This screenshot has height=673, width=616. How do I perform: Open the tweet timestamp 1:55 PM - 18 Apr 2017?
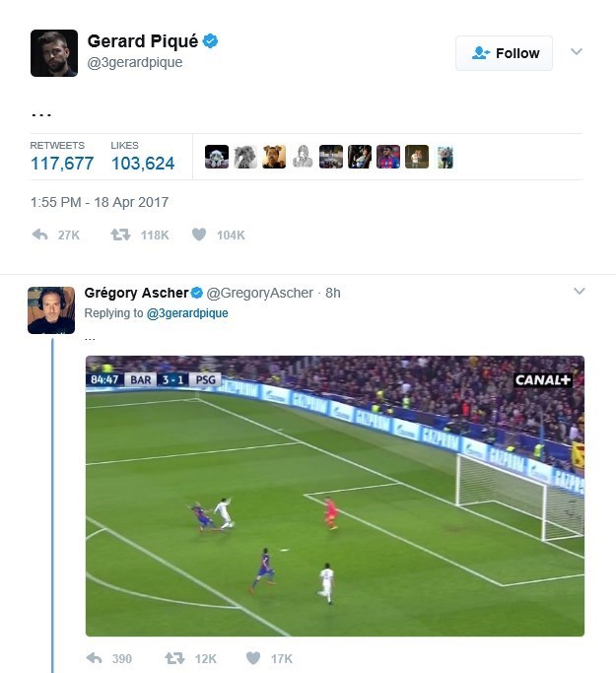(100, 202)
